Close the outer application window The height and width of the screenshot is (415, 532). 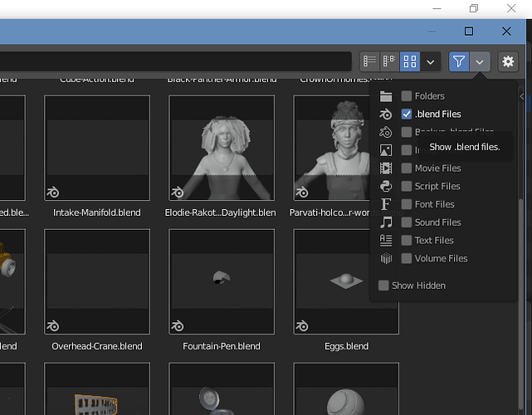tap(511, 8)
